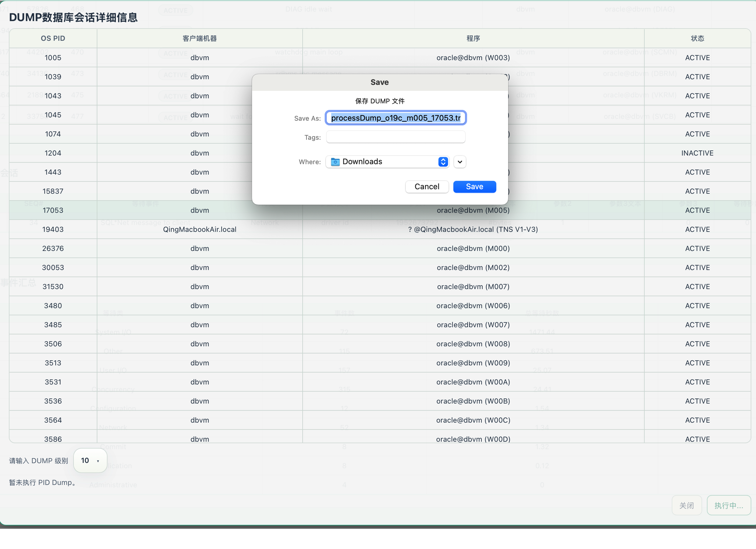This screenshot has width=756, height=549.
Task: Click the DUMP数据库会话详细信息 dialog title
Action: coord(73,17)
